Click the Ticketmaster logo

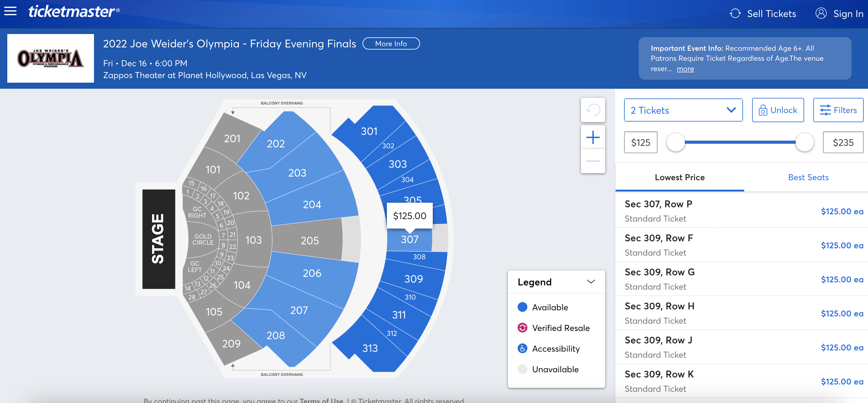click(x=74, y=12)
